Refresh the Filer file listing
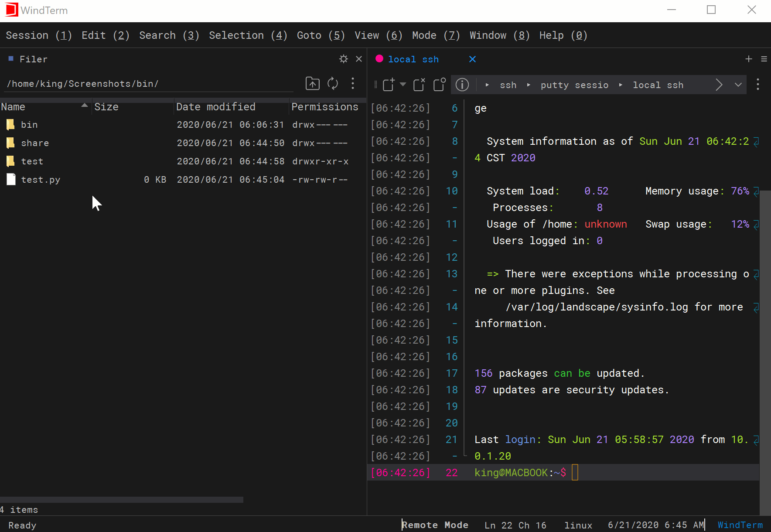771x532 pixels. point(333,83)
